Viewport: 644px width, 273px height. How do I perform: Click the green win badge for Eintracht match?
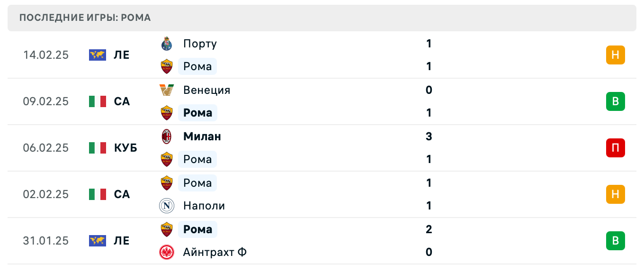pyautogui.click(x=615, y=241)
